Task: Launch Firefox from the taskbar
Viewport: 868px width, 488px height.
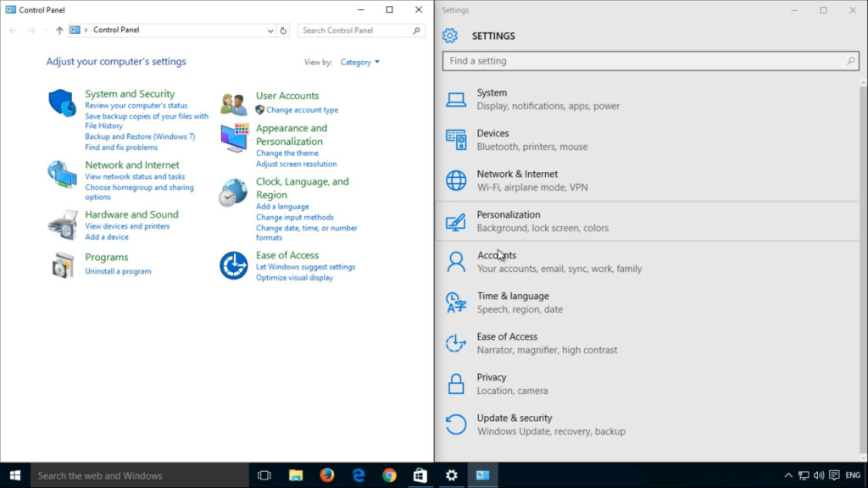Action: pos(327,475)
